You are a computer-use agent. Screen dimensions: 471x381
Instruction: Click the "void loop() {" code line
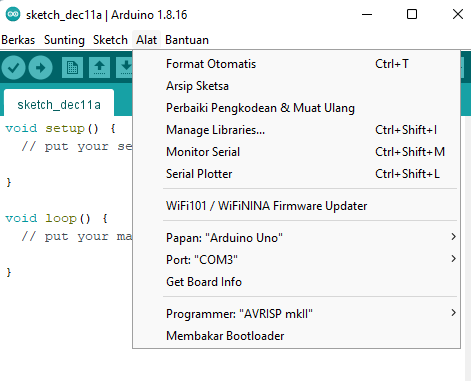57,219
